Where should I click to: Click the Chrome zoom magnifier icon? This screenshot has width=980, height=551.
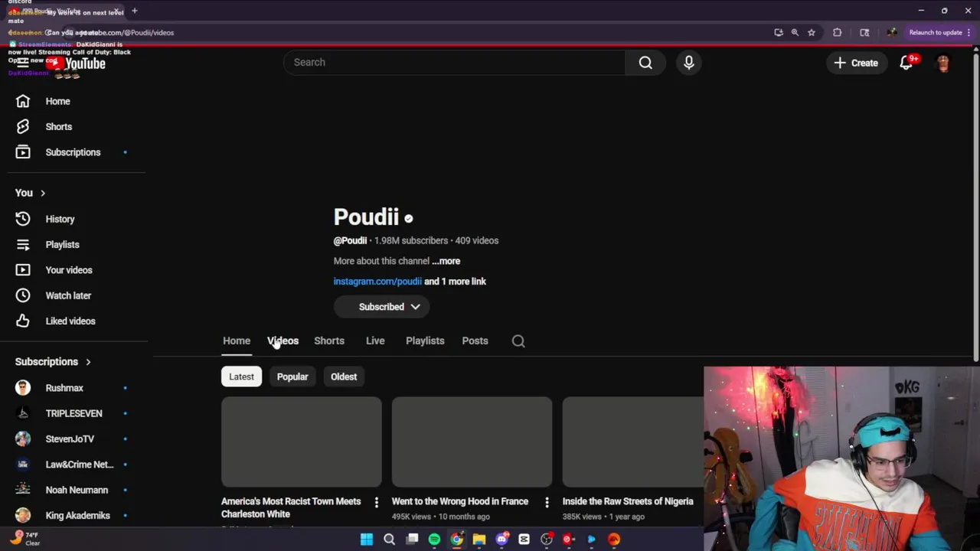[x=795, y=32]
